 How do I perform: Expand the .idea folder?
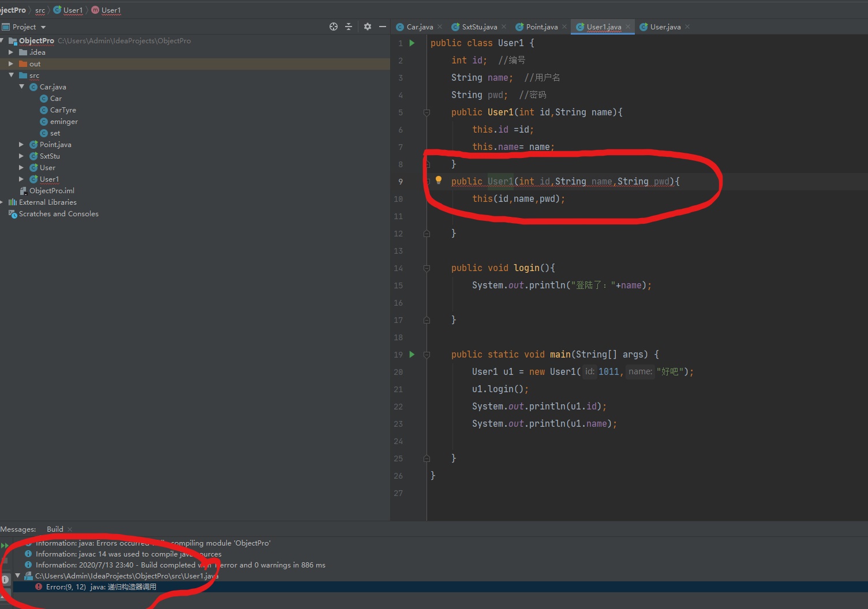pos(11,52)
